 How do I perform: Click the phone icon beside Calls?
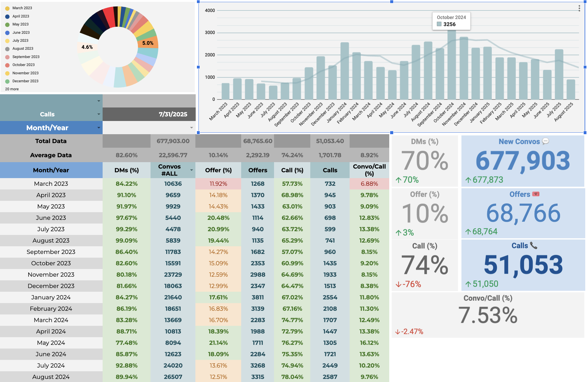coord(534,245)
